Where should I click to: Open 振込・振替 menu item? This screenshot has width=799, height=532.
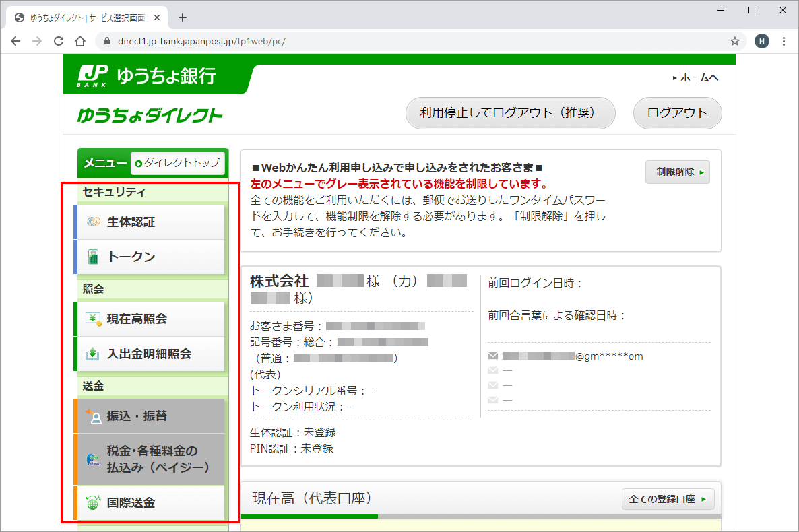150,415
